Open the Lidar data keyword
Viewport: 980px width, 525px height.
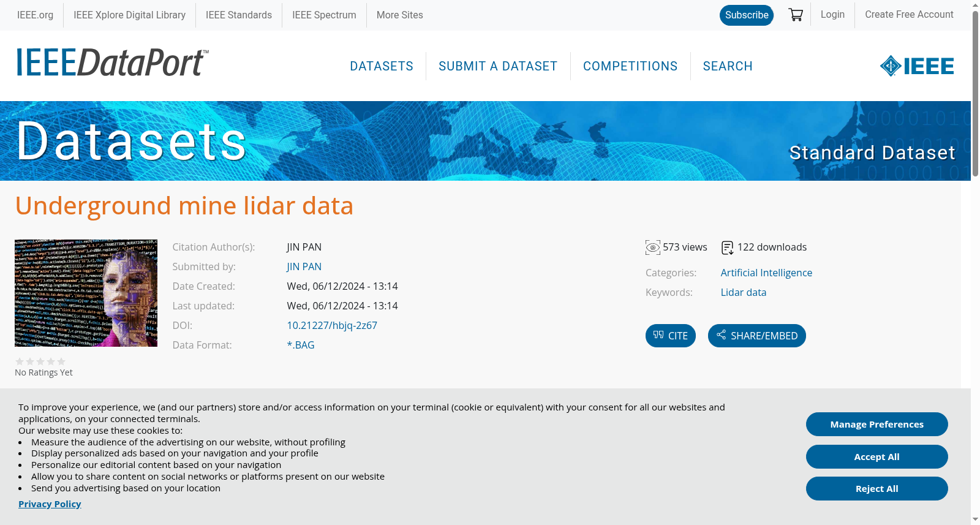tap(744, 293)
